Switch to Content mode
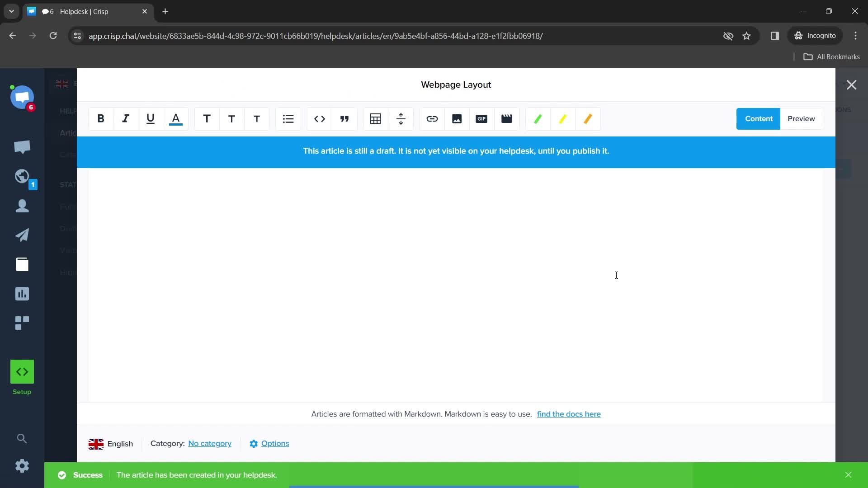868x488 pixels. pos(759,118)
